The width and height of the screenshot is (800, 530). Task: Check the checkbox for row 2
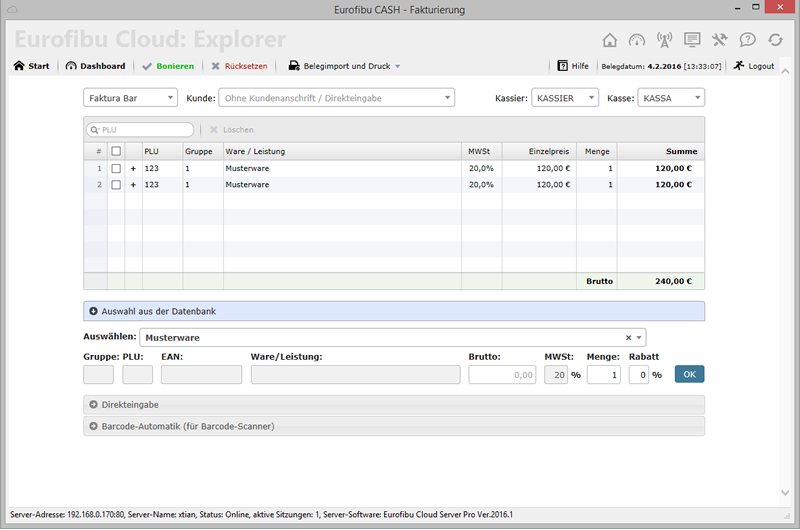pos(116,185)
